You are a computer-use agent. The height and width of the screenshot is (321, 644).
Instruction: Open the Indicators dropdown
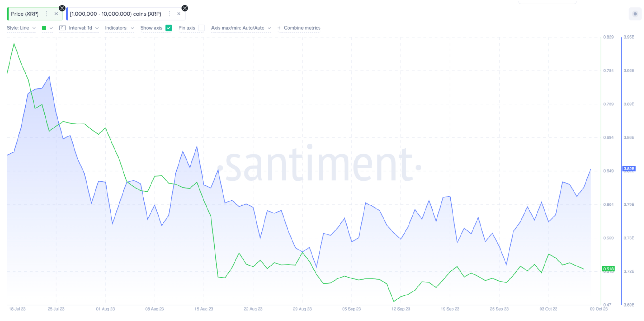119,28
